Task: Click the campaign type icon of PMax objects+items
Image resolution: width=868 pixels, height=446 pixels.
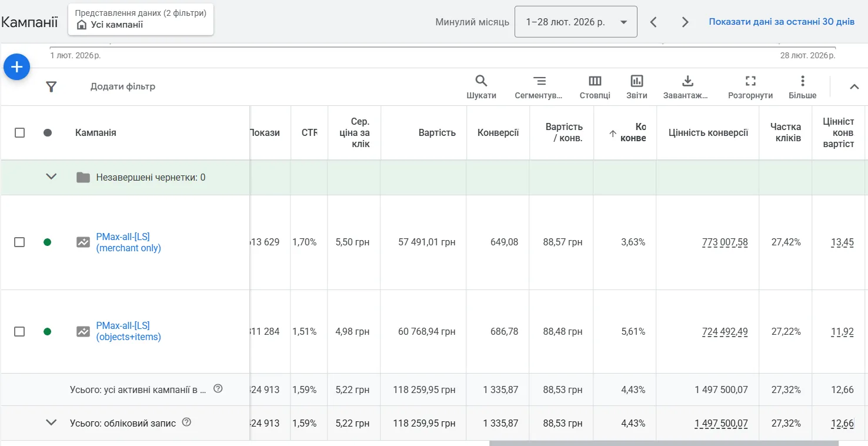Action: coord(83,331)
